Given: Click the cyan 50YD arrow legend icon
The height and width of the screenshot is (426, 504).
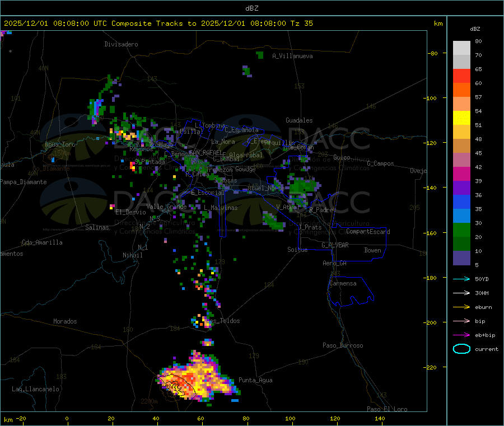Looking at the screenshot, I should pyautogui.click(x=461, y=279).
